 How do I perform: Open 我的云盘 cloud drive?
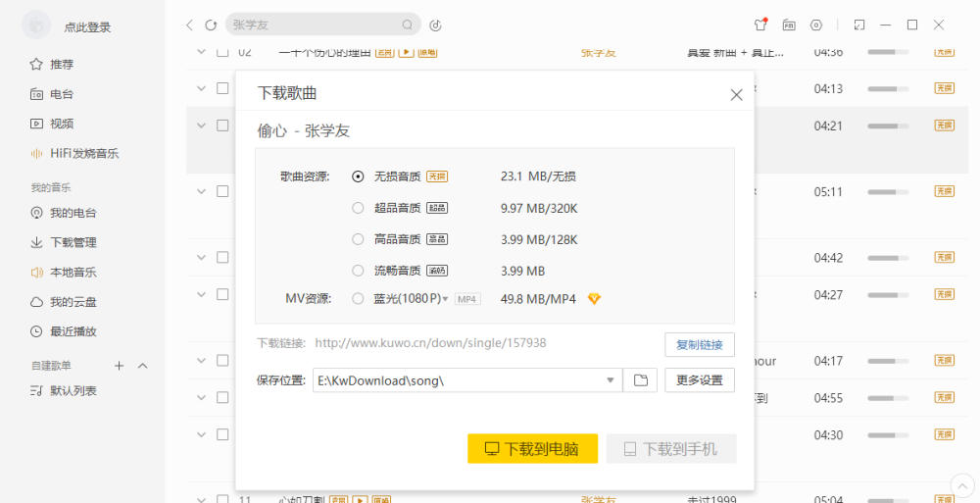[x=63, y=302]
